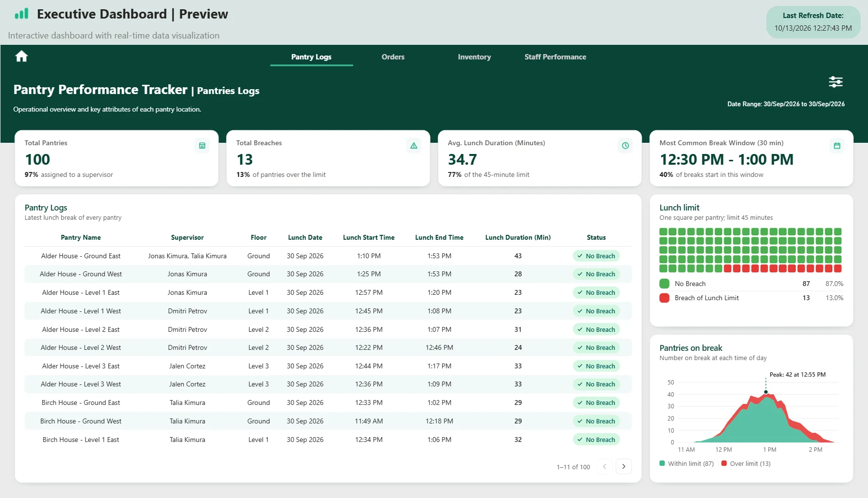Sort by Lunch Duration (Min) column header
Image resolution: width=868 pixels, height=498 pixels.
coord(518,237)
